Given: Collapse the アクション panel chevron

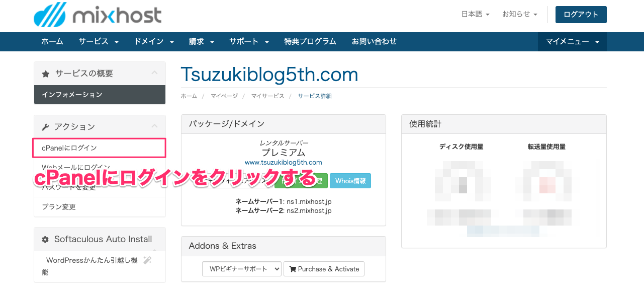Looking at the screenshot, I should point(154,126).
